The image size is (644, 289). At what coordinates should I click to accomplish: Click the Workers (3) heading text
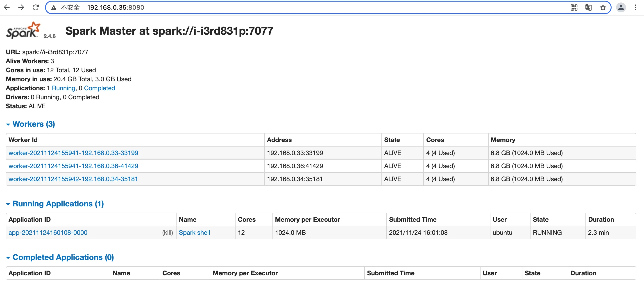coord(34,124)
